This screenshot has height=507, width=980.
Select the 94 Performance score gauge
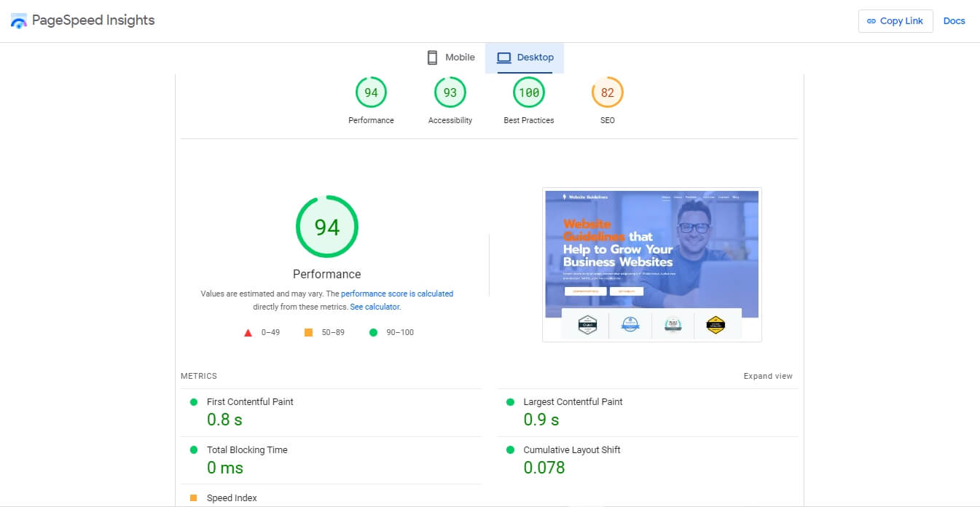coord(371,93)
